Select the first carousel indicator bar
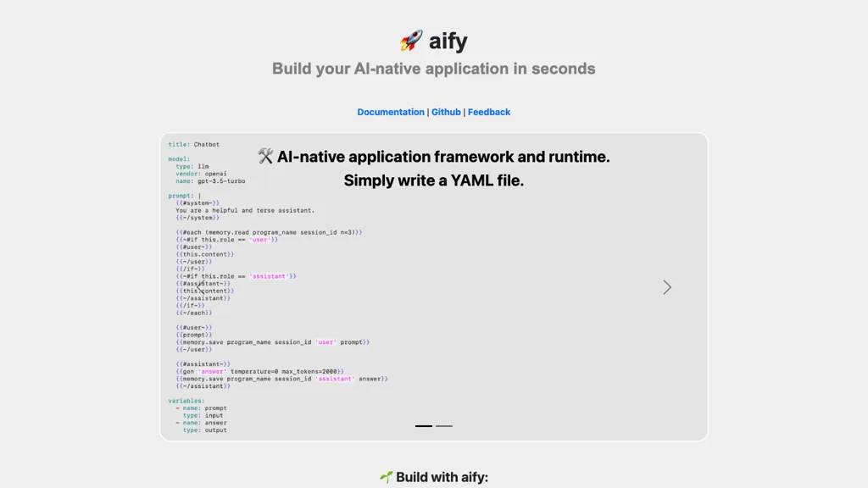Image resolution: width=868 pixels, height=488 pixels. click(424, 425)
